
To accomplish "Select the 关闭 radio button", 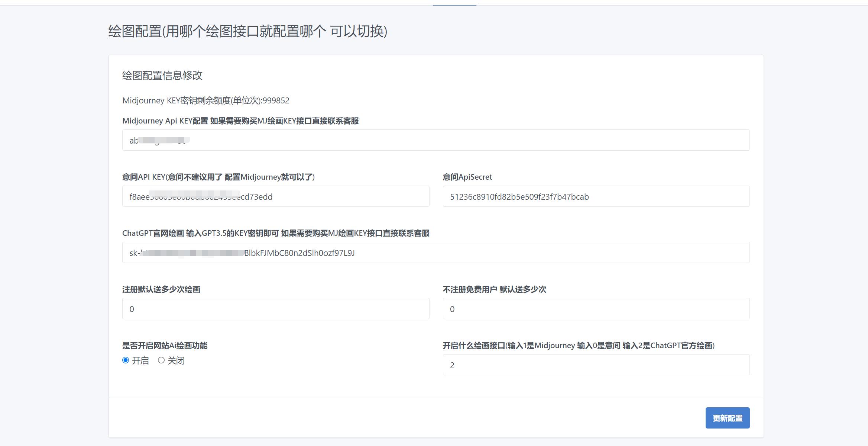I will click(x=161, y=360).
